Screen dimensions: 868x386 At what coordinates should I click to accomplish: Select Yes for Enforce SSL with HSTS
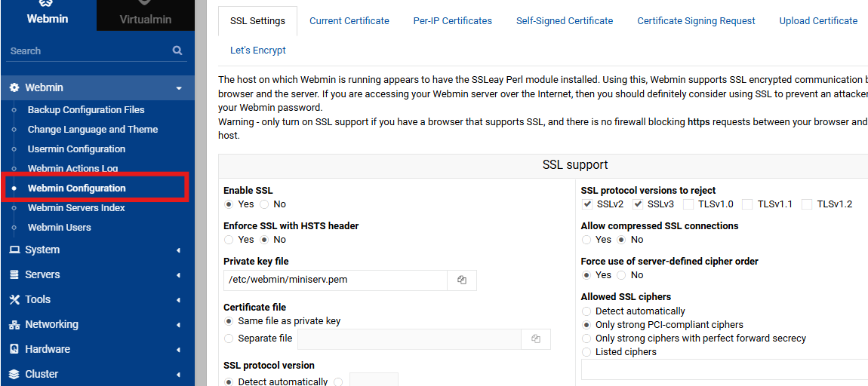(x=229, y=240)
